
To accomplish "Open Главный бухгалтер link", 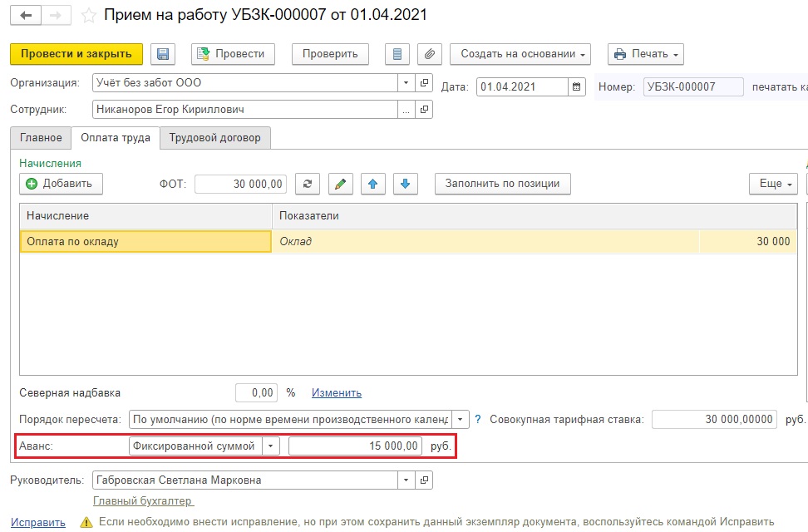I will 143,500.
